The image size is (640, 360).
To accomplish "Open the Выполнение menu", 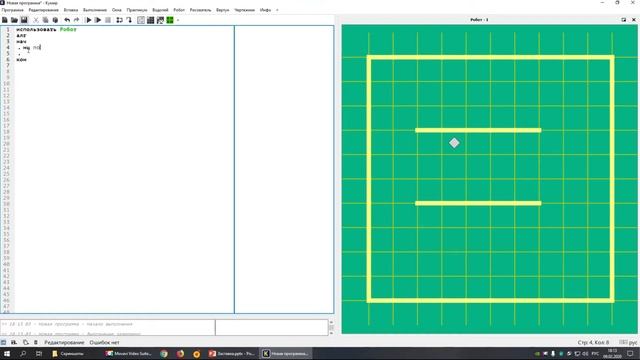I will (95, 10).
